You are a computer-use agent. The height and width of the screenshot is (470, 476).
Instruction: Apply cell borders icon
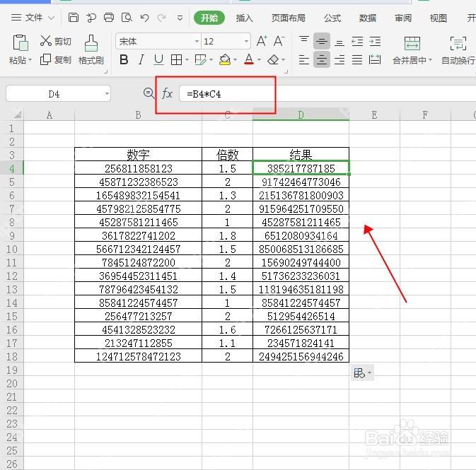point(176,60)
